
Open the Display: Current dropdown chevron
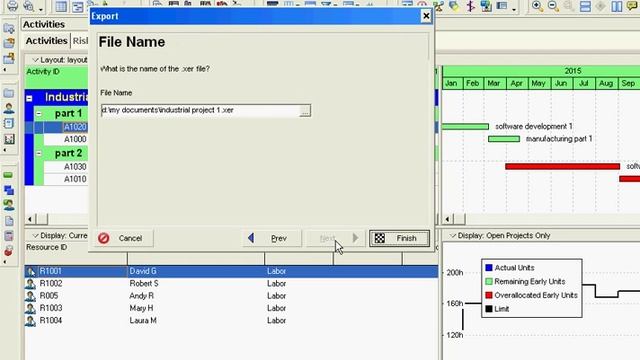pyautogui.click(x=35, y=236)
